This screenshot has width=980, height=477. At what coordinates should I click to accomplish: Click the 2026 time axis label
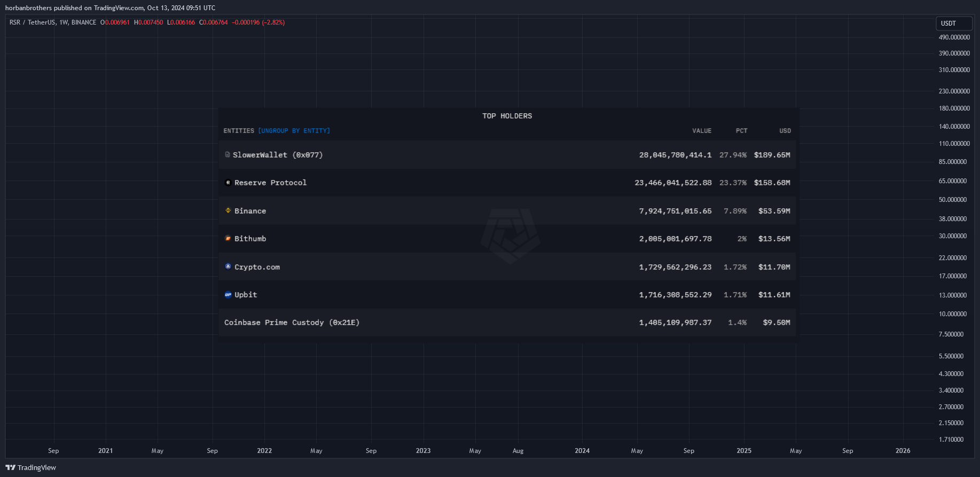pos(903,451)
